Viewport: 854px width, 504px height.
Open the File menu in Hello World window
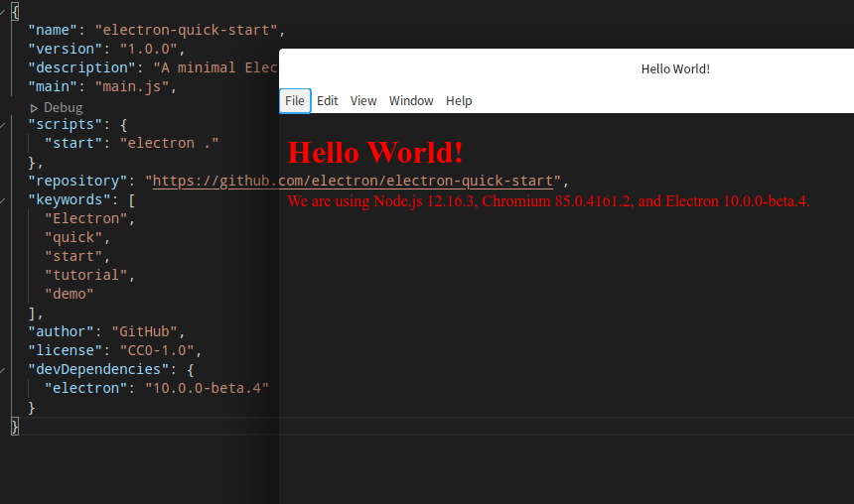pyautogui.click(x=295, y=101)
